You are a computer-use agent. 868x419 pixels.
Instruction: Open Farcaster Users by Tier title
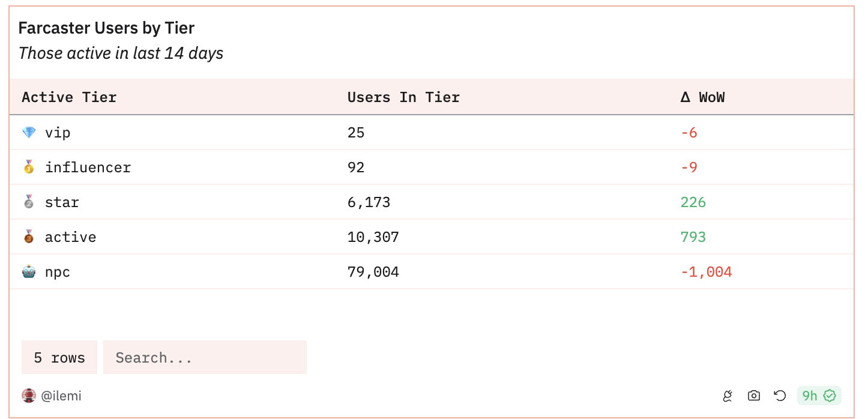coord(106,28)
